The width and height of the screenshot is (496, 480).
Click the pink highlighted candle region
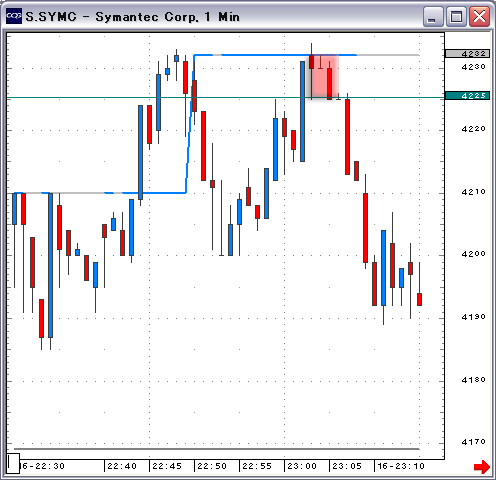click(323, 77)
